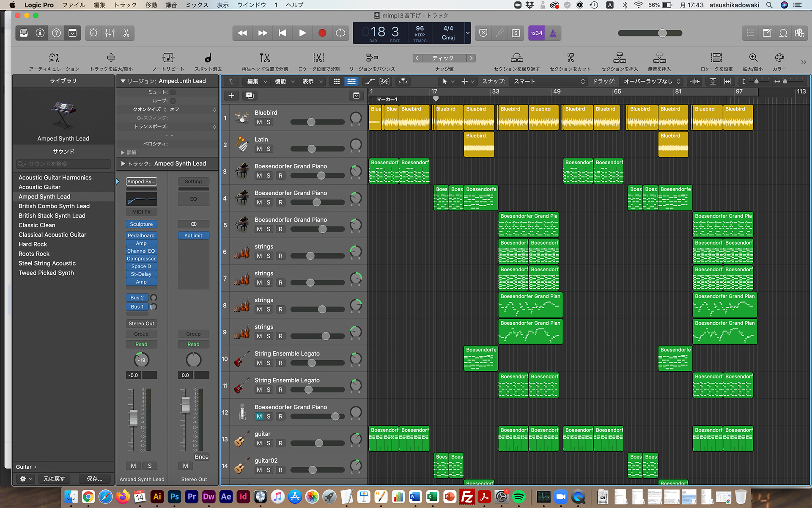Open the List Editors icon

[751, 33]
